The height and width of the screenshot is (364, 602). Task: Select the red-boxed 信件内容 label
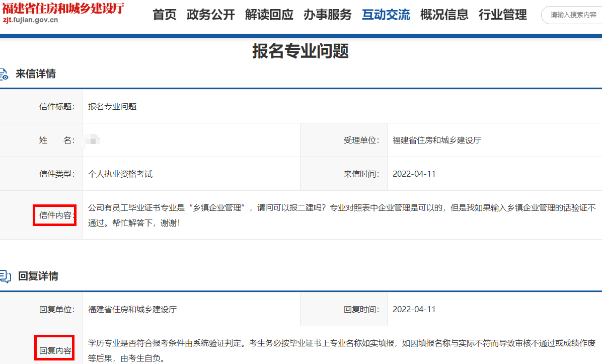point(54,215)
